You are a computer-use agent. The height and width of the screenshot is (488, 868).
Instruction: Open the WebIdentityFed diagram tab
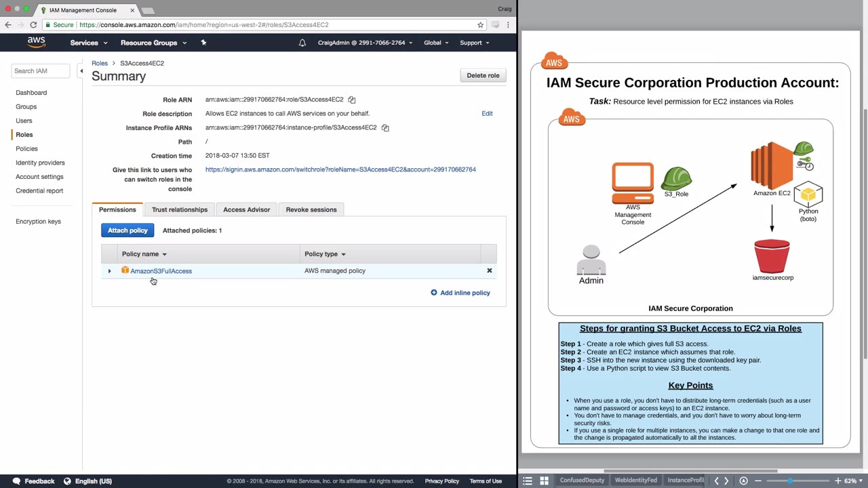pyautogui.click(x=635, y=481)
